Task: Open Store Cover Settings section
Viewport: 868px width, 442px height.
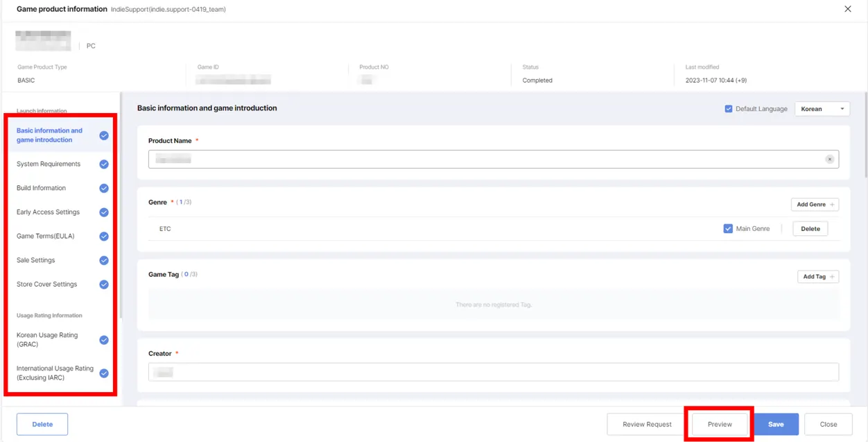Action: pyautogui.click(x=46, y=284)
